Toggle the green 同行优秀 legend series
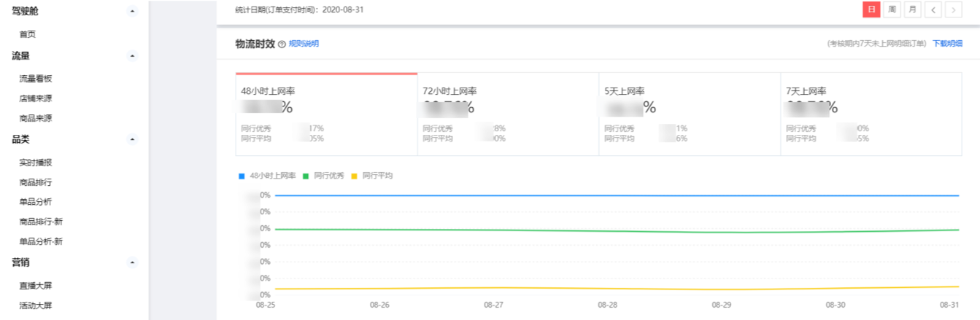980x320 pixels. [x=325, y=176]
